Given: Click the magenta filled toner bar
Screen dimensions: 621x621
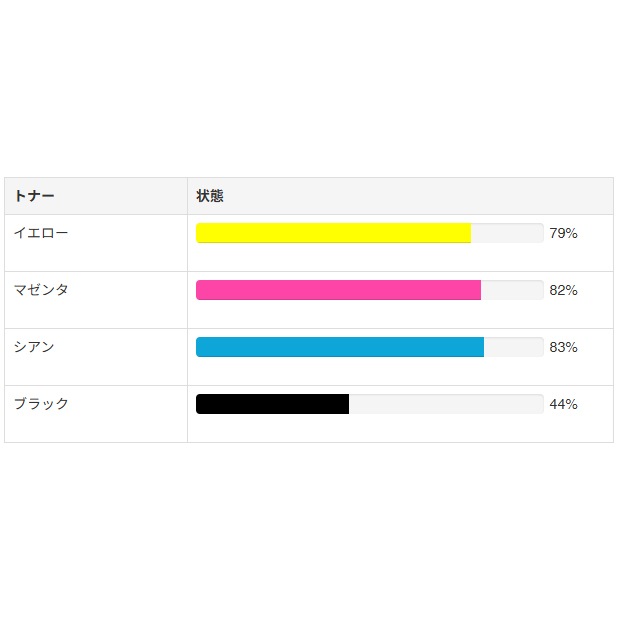Looking at the screenshot, I should click(338, 290).
